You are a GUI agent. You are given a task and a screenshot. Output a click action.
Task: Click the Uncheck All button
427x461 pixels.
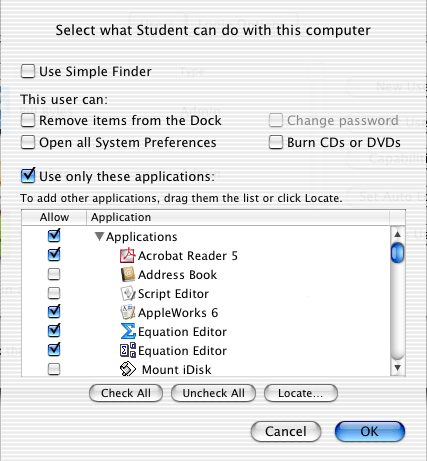pos(213,393)
